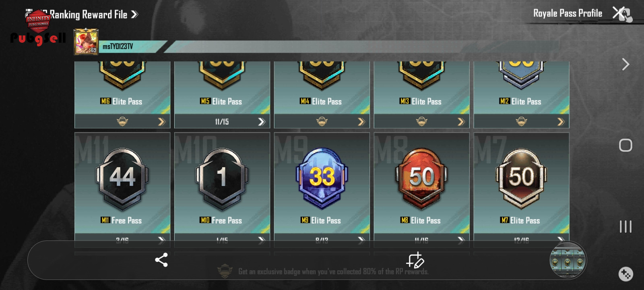Open the msTY0123TV player avatar
The height and width of the screenshot is (290, 644).
coord(86,41)
